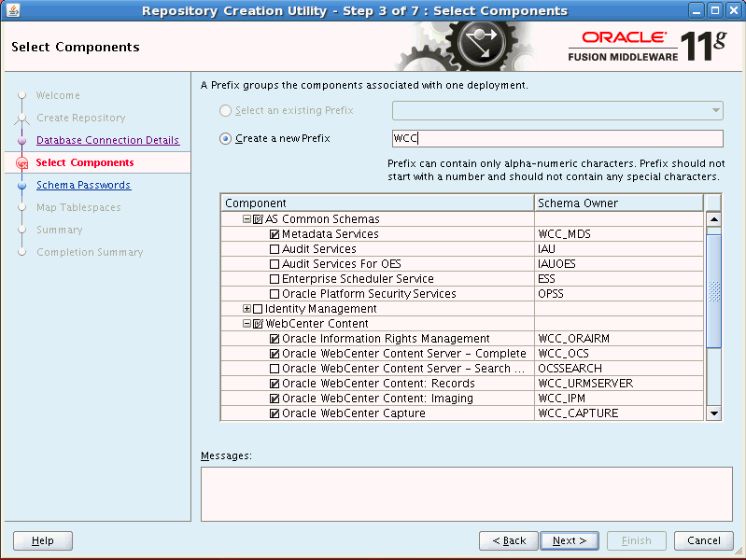
Task: Uncheck Oracle WebCenter Capture checkbox
Action: [274, 413]
